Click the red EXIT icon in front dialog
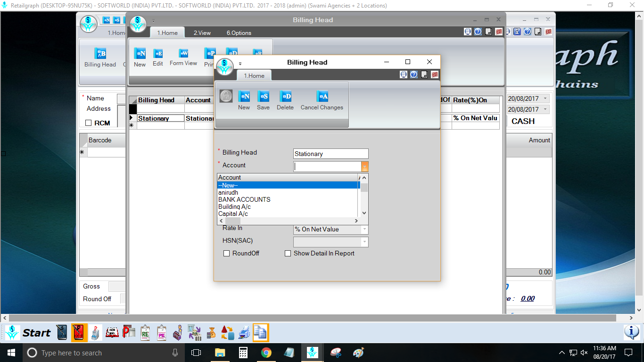 (x=435, y=74)
